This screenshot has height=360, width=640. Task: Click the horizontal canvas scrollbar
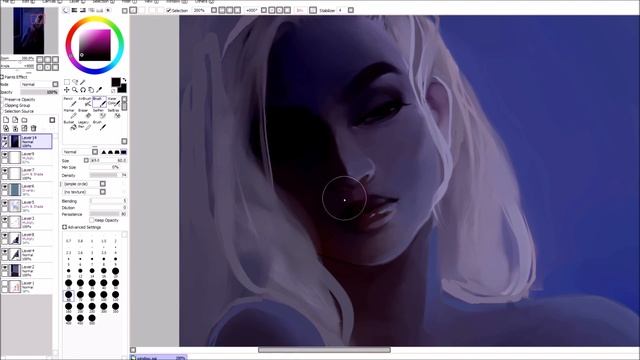click(324, 350)
